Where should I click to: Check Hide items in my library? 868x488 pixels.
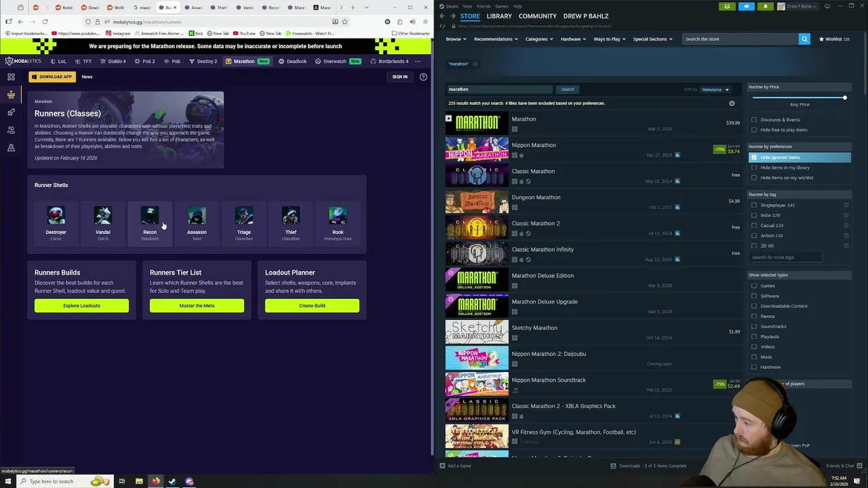pyautogui.click(x=754, y=167)
